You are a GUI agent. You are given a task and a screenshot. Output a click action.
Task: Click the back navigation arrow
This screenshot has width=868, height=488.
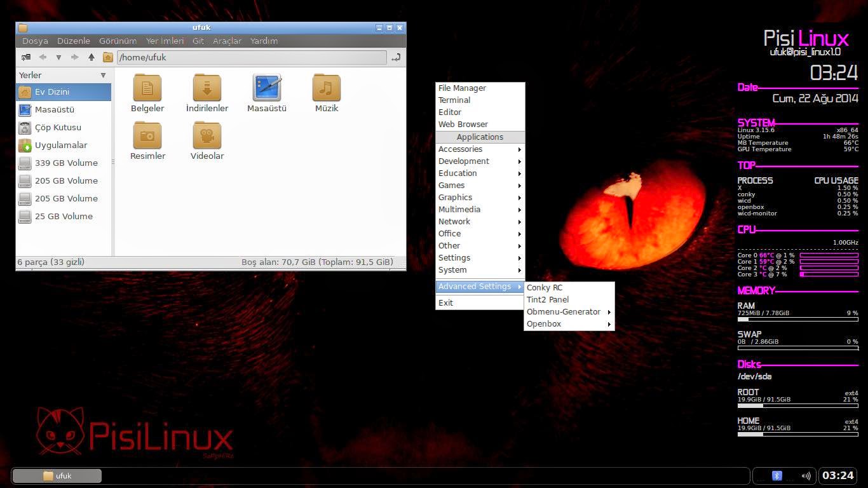pos(43,57)
